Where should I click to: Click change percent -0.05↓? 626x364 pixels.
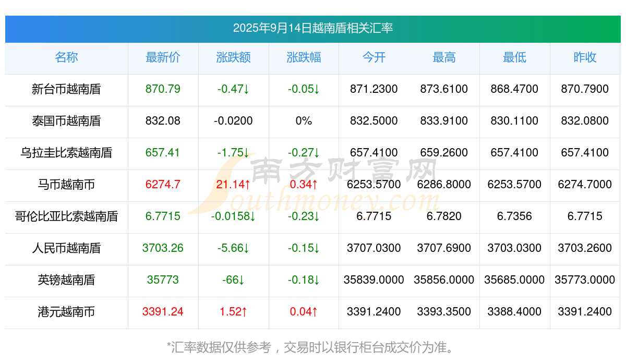304,89
